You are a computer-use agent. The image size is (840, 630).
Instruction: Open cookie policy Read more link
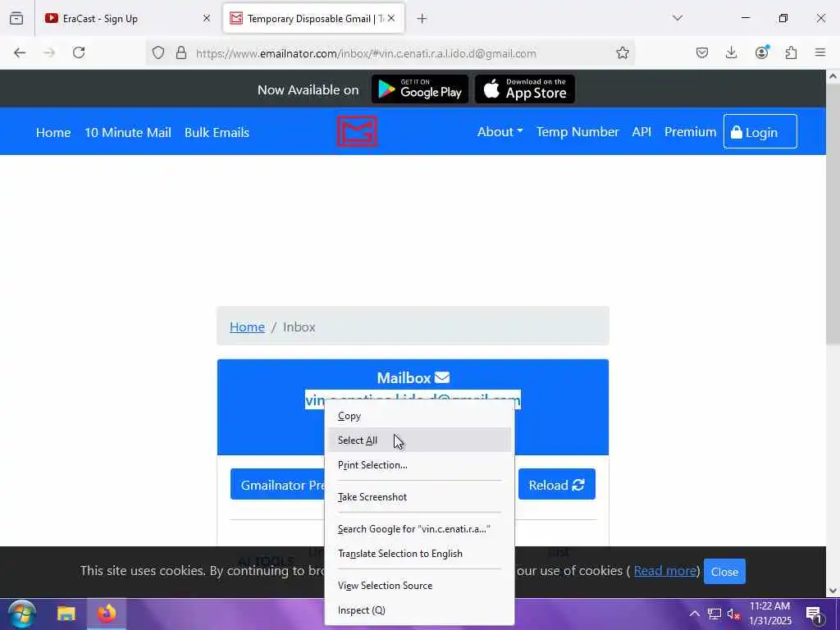664,571
